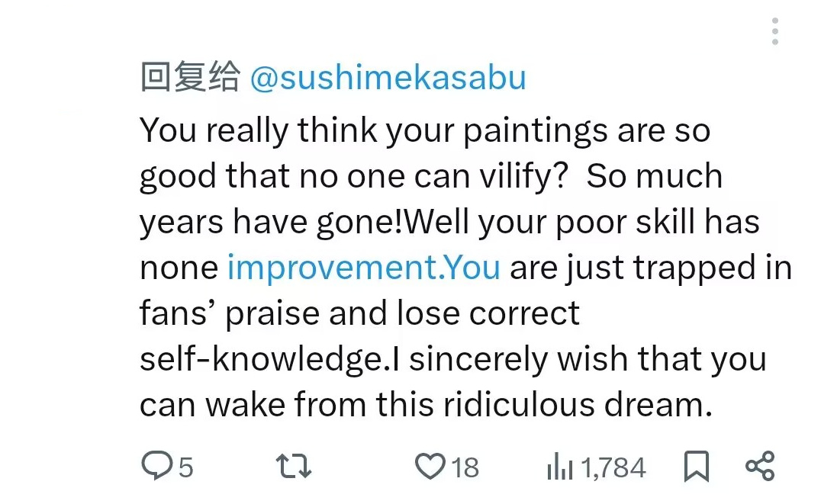Repost the tweet with the retweet icon
Image resolution: width=821 pixels, height=504 pixels.
click(x=294, y=466)
